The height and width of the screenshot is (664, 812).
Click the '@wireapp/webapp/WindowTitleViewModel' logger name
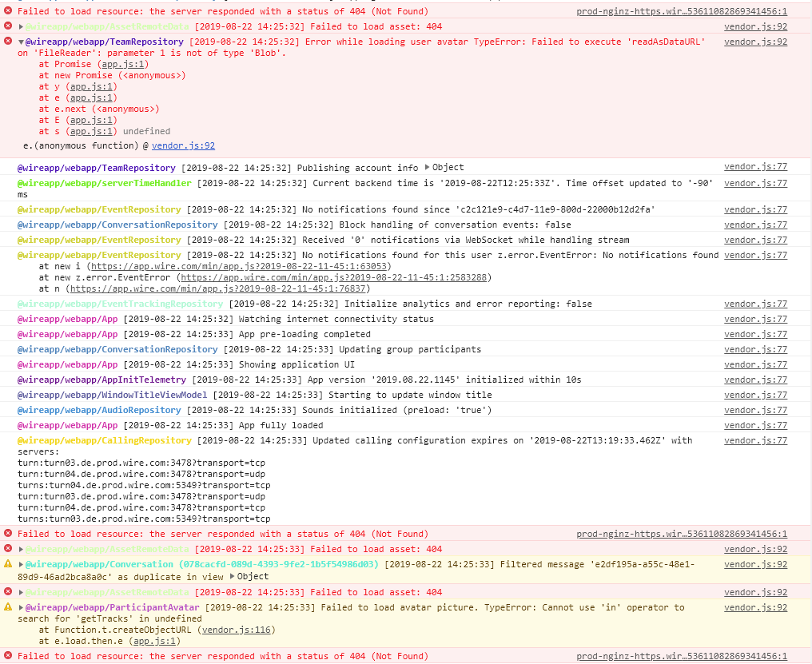point(113,395)
